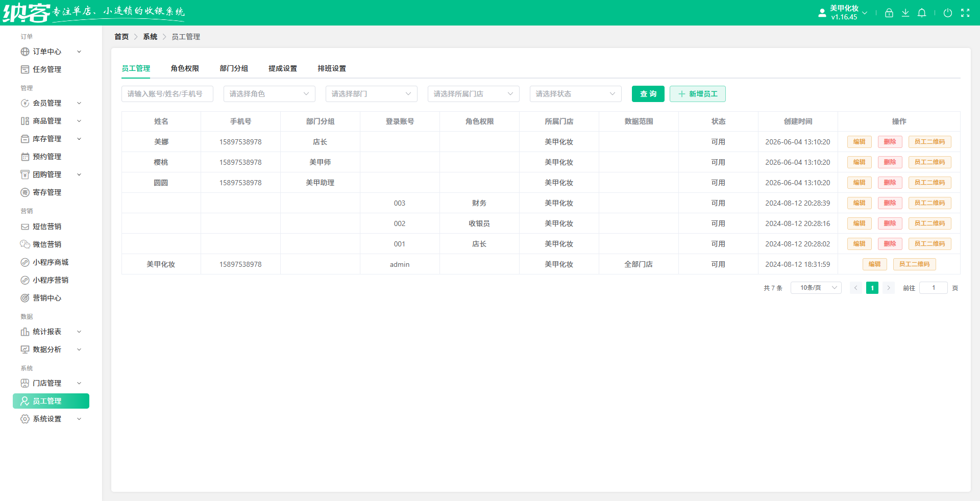Open the 请选择所属门店 dropdown

(x=473, y=94)
